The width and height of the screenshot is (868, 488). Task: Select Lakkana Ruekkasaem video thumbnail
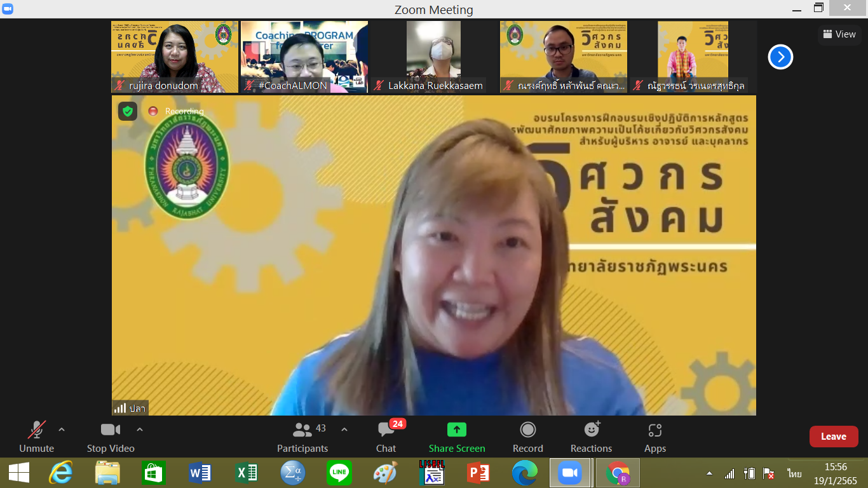click(x=434, y=57)
